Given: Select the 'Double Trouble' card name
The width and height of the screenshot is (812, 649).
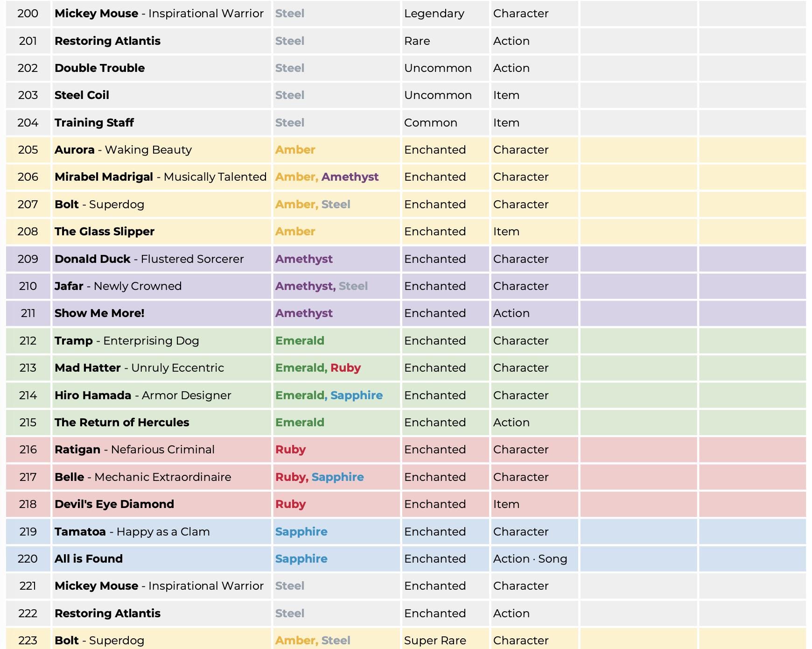Looking at the screenshot, I should pyautogui.click(x=99, y=68).
